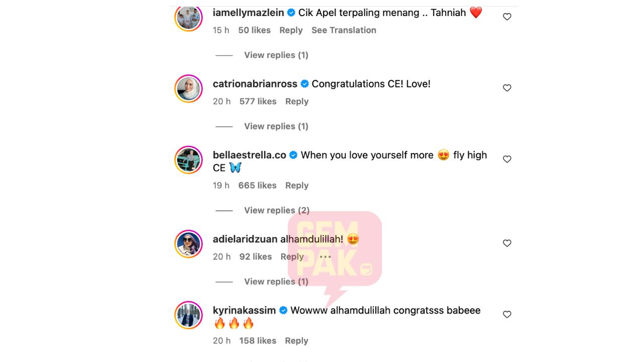The width and height of the screenshot is (644, 362).
Task: Open the kyrinakassim username link
Action: pos(244,310)
